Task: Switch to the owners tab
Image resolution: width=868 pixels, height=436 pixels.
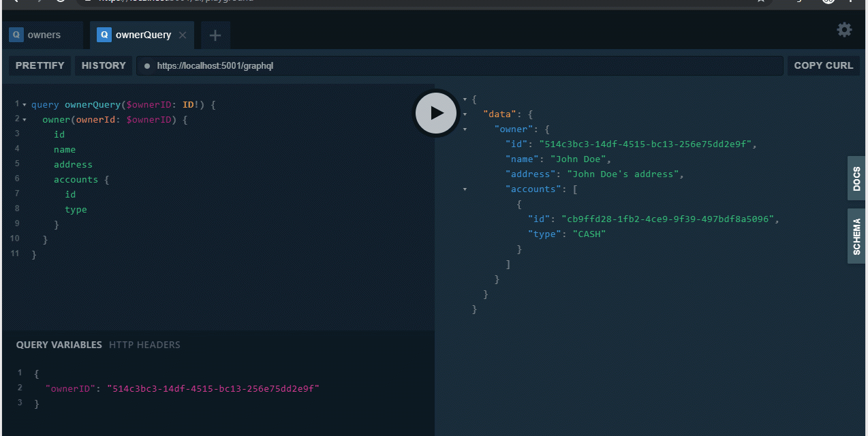Action: click(x=44, y=35)
